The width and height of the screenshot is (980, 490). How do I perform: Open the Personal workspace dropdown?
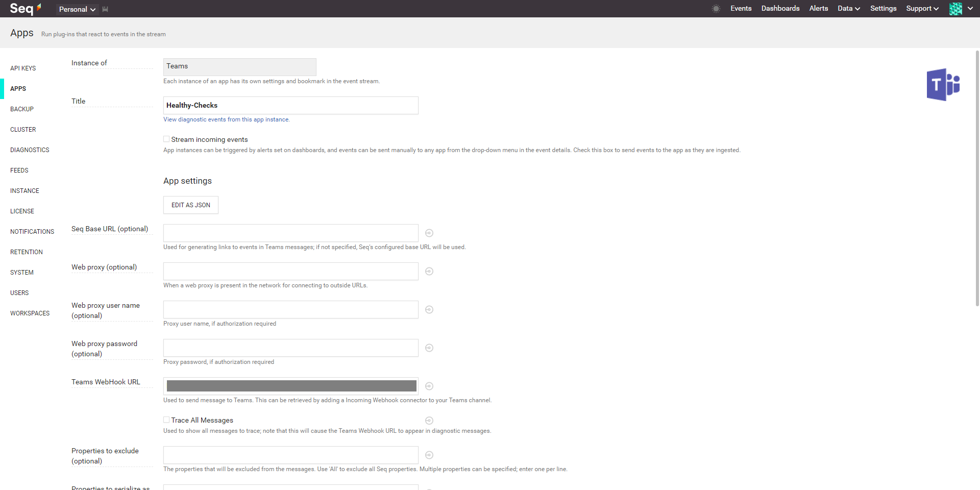[77, 9]
